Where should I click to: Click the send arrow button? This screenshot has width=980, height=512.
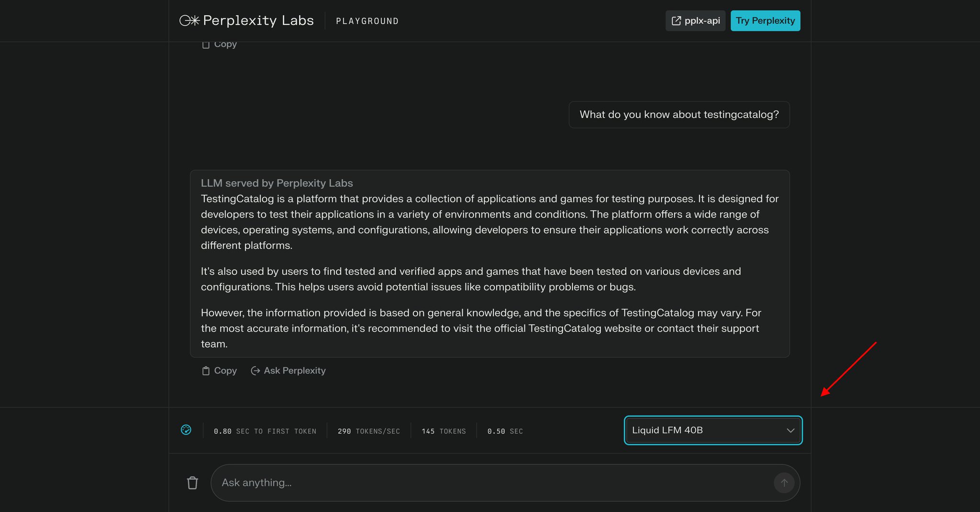pos(784,483)
